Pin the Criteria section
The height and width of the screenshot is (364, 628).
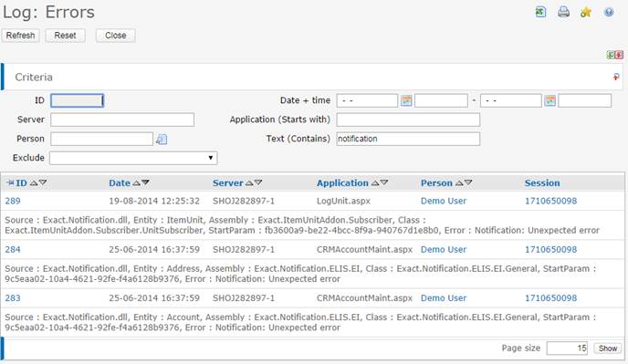[x=616, y=77]
